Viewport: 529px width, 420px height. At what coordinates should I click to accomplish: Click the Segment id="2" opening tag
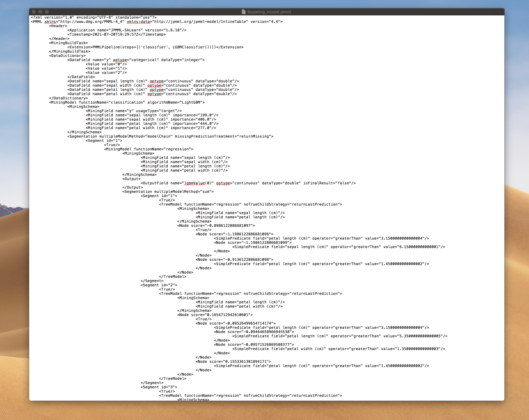[x=159, y=285]
